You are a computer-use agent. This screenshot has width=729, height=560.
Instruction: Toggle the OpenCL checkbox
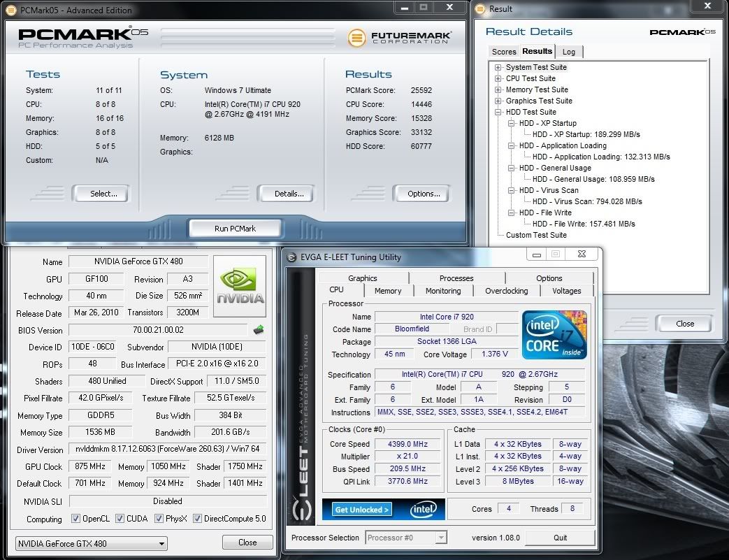(x=76, y=519)
